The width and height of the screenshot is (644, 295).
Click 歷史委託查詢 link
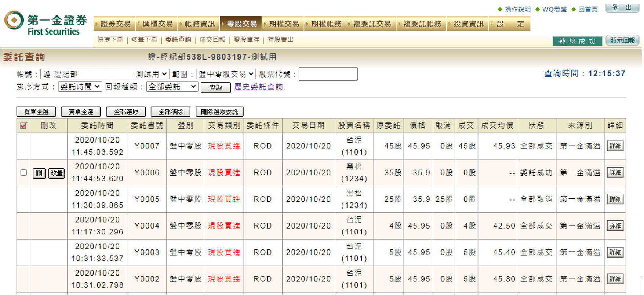[259, 87]
